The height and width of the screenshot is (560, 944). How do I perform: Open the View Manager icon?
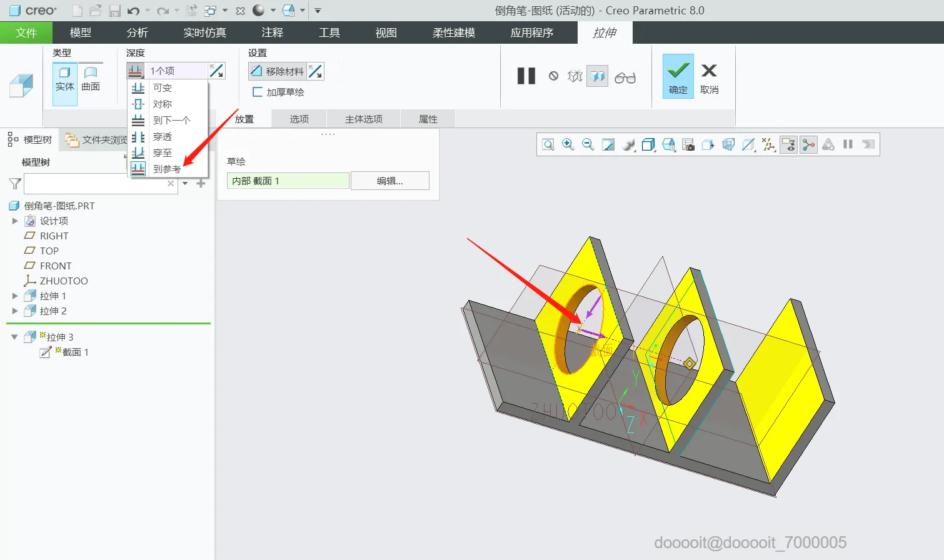688,145
